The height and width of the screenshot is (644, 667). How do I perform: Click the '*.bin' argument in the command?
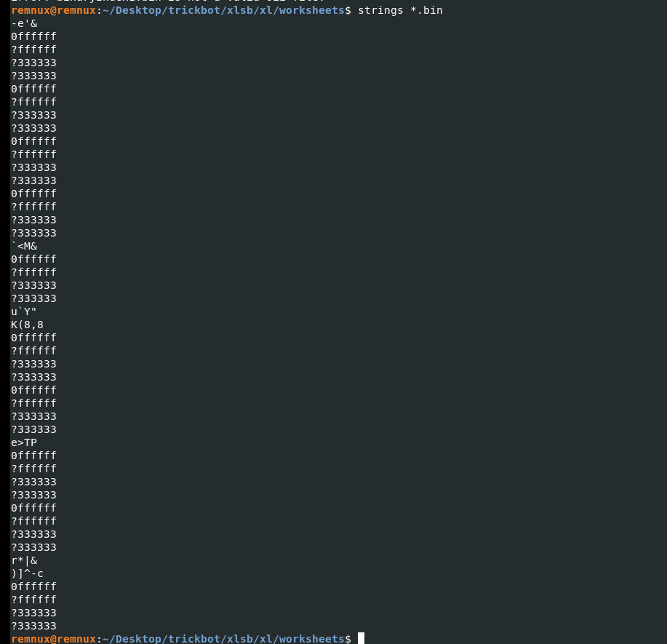(x=426, y=10)
